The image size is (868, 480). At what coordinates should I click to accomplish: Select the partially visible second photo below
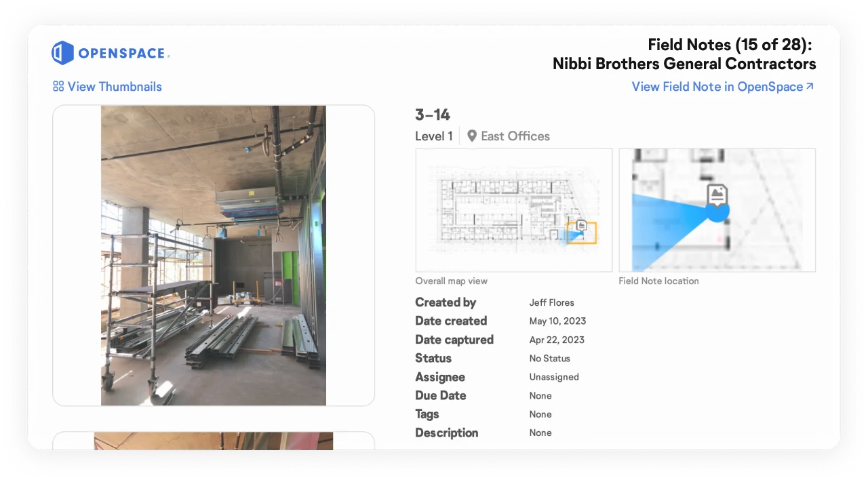tap(214, 441)
